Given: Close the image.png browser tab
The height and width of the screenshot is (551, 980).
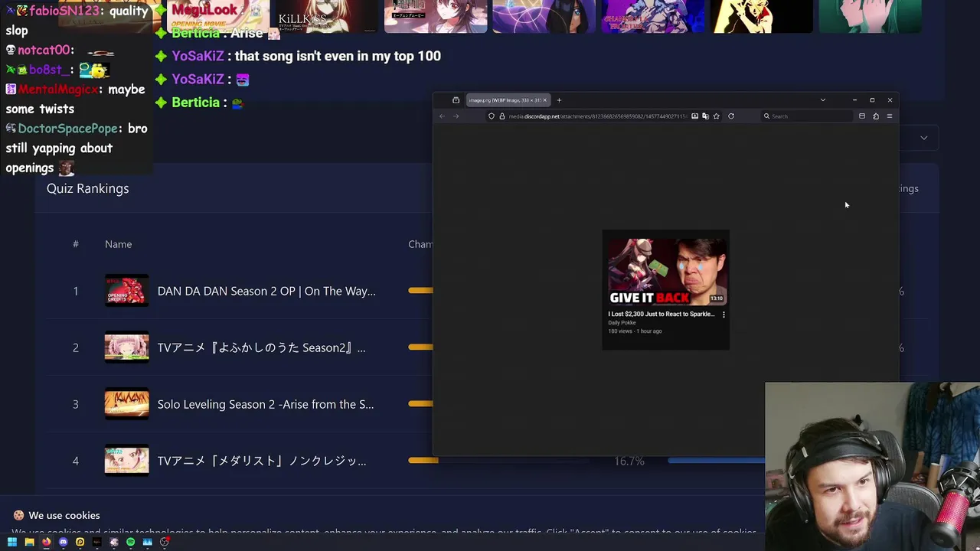Looking at the screenshot, I should (545, 100).
